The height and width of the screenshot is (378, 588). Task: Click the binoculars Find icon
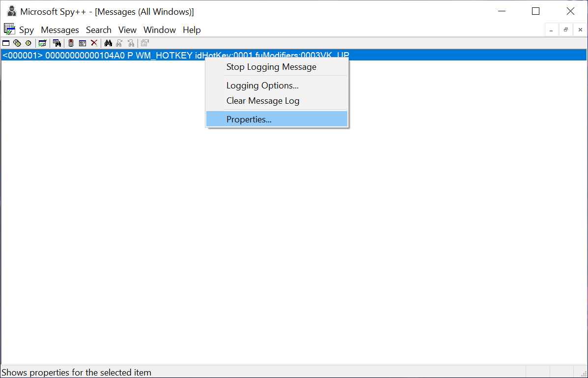(109, 43)
